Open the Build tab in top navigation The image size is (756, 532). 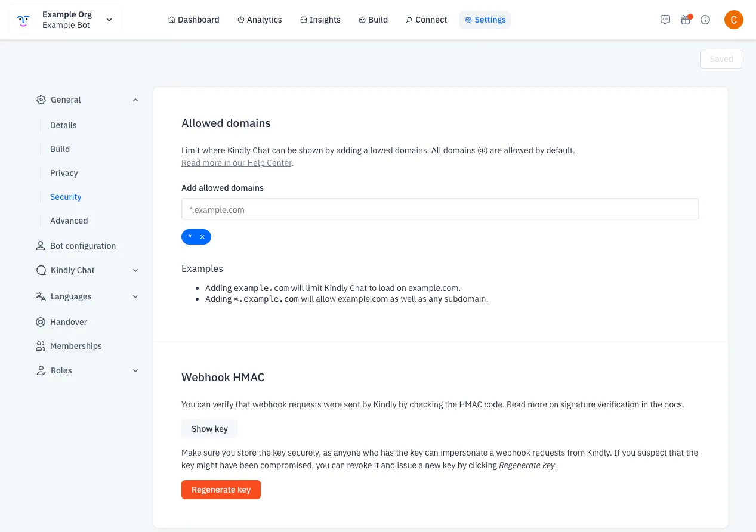374,20
